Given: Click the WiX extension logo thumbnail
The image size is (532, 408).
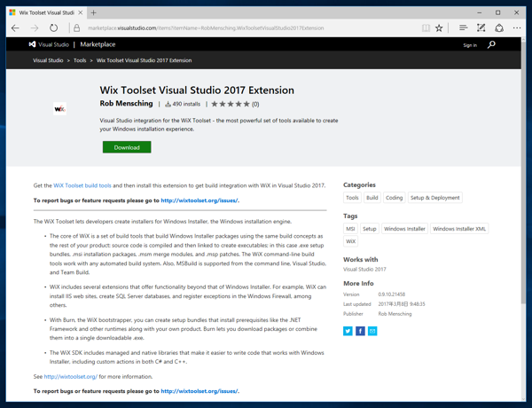Looking at the screenshot, I should click(x=59, y=109).
